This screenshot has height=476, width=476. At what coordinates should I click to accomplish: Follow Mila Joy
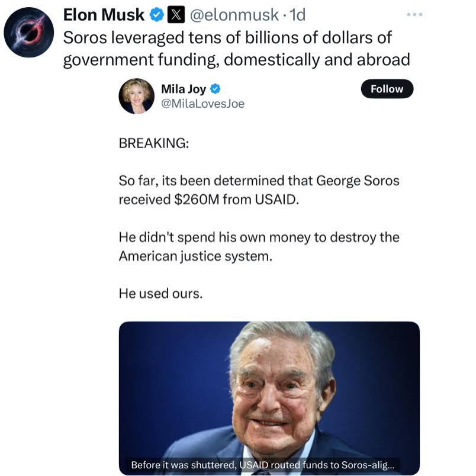click(387, 89)
